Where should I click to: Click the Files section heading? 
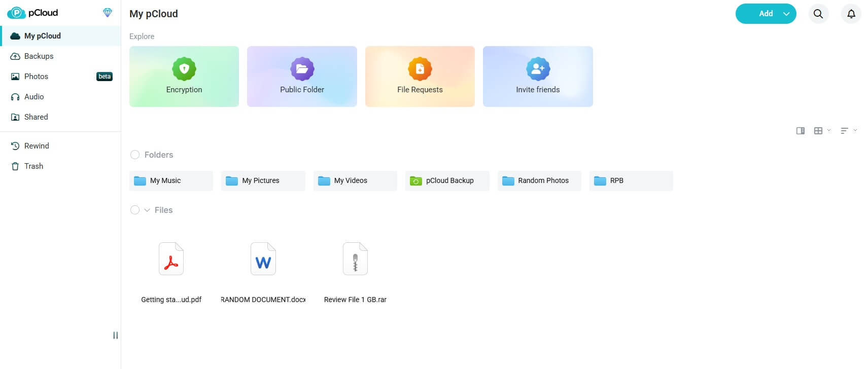(x=163, y=210)
